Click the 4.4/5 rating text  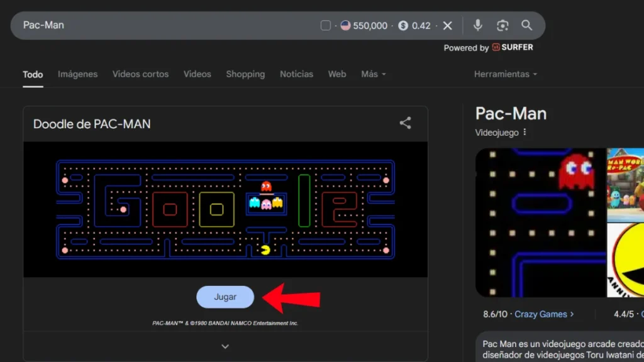(x=623, y=314)
